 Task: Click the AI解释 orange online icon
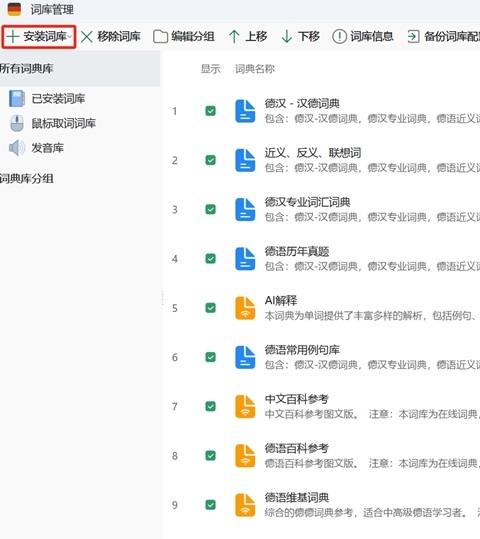coord(245,308)
